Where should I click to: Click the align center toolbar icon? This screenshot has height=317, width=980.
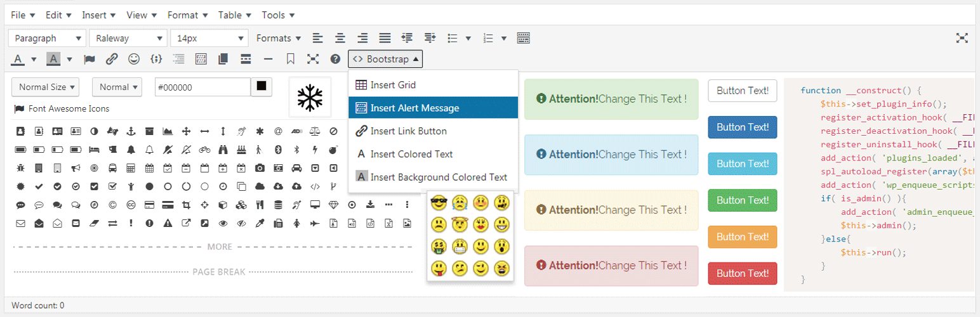click(x=340, y=38)
